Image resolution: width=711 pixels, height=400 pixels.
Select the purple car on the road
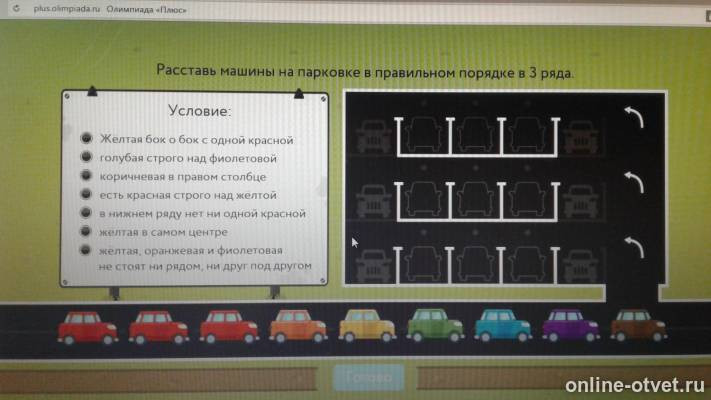571,326
